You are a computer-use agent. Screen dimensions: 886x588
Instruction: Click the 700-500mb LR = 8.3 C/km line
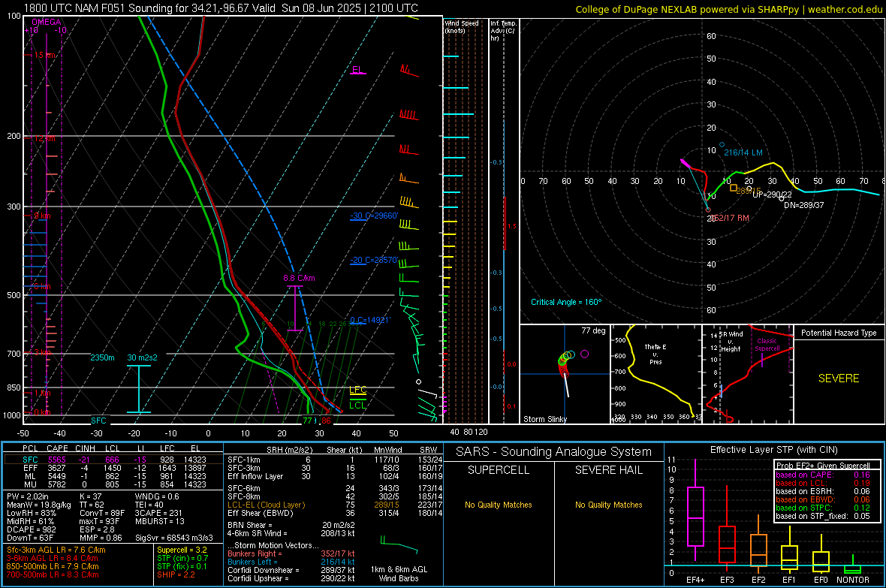coord(53,574)
